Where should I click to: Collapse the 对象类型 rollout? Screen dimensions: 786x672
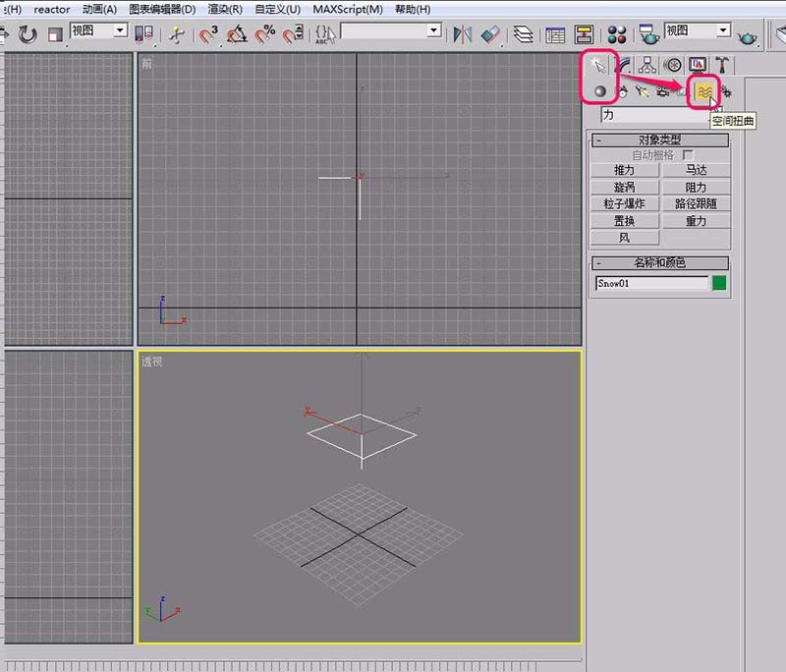point(659,140)
